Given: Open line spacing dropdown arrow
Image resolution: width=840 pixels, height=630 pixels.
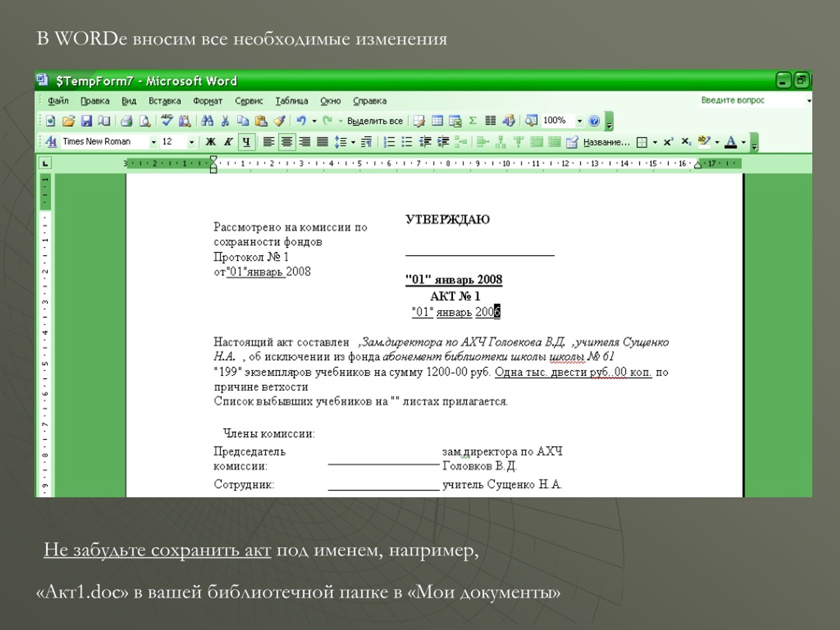Looking at the screenshot, I should [353, 142].
